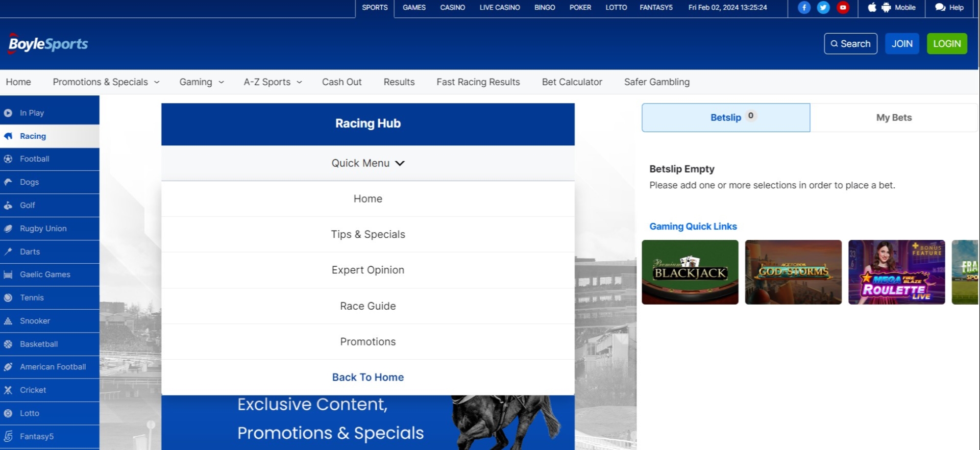This screenshot has width=980, height=450.
Task: Click the Gaelic Games goalpost icon
Action: coord(8,274)
